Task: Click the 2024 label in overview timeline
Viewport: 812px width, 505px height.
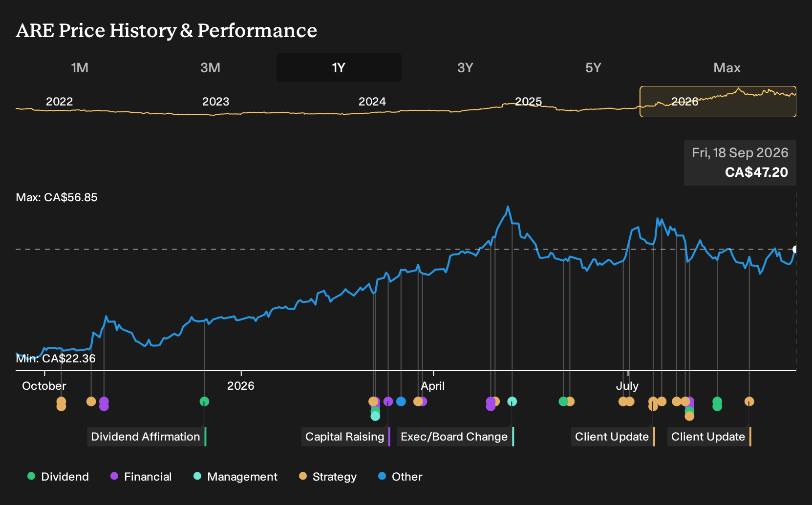Action: coord(372,102)
